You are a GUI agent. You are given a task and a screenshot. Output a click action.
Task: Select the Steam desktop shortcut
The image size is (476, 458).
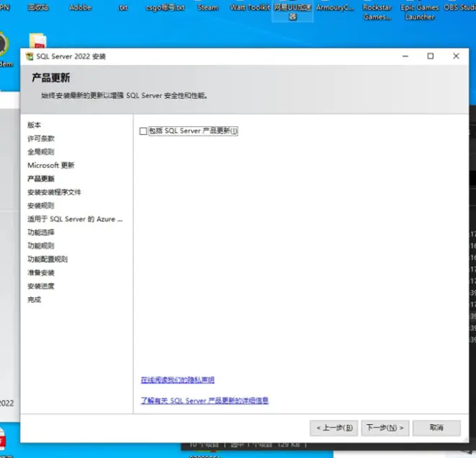[208, 7]
